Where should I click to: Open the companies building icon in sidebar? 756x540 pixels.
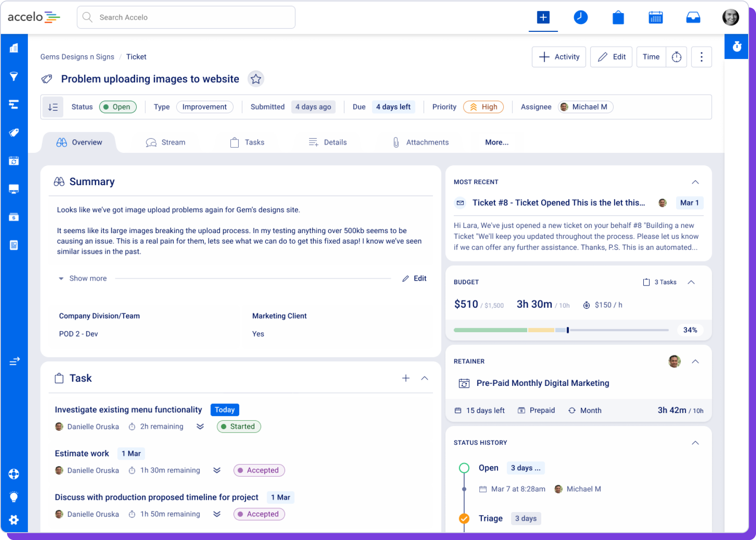click(x=14, y=48)
